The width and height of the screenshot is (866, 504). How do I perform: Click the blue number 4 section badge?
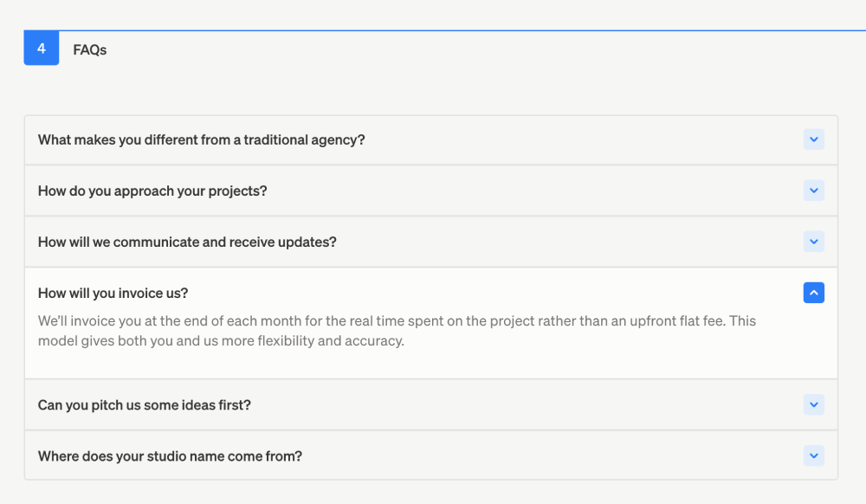coord(42,48)
